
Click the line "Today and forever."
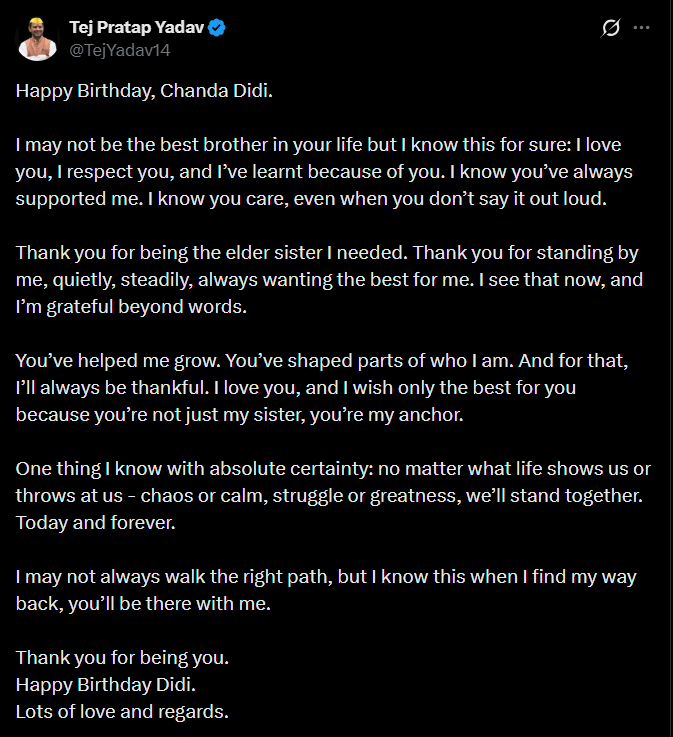(95, 522)
